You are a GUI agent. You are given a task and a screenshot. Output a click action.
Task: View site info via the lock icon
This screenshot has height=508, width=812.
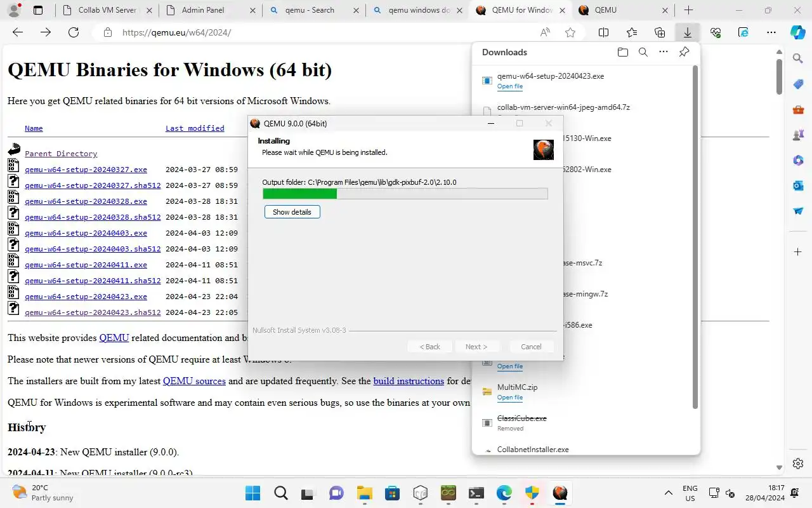[x=108, y=32]
